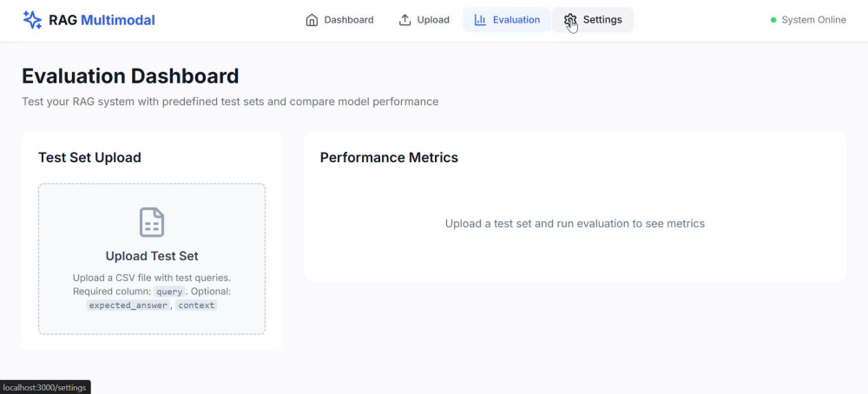Open the Dashboard nav tab label
This screenshot has height=394, width=868.
tap(349, 20)
